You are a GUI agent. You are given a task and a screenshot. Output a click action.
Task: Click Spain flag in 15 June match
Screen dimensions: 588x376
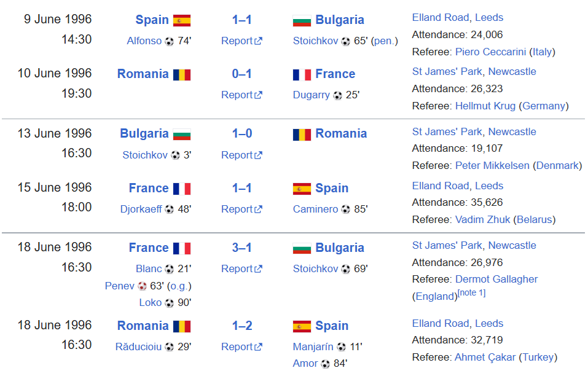tap(302, 189)
